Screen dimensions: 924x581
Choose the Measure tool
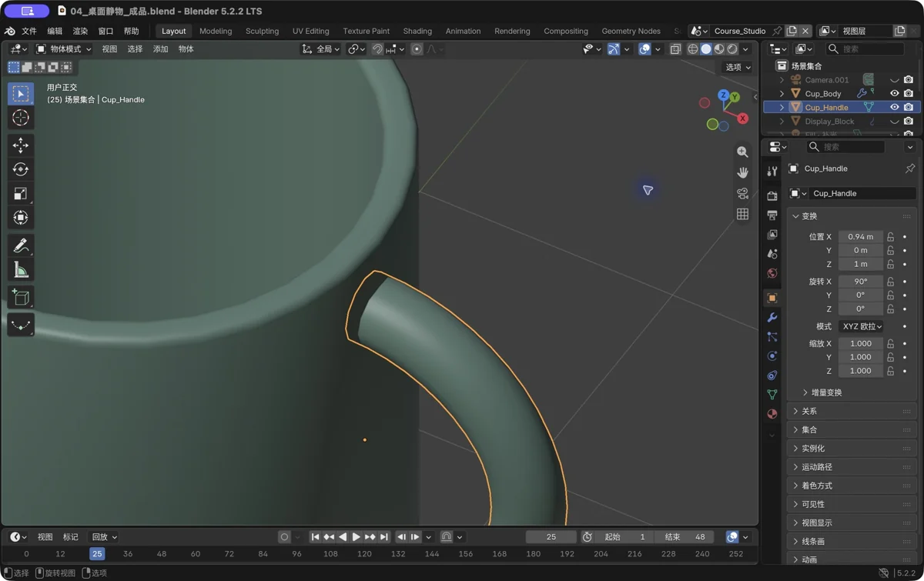click(21, 269)
